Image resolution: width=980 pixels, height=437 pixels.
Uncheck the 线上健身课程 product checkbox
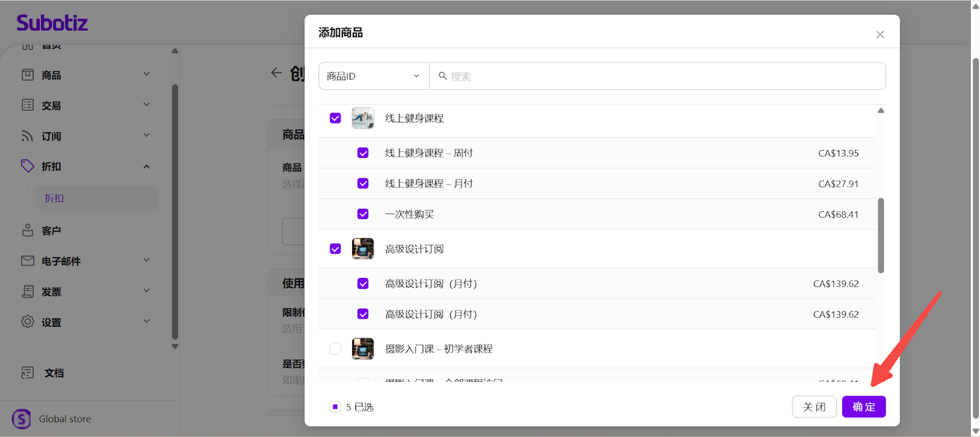tap(335, 118)
